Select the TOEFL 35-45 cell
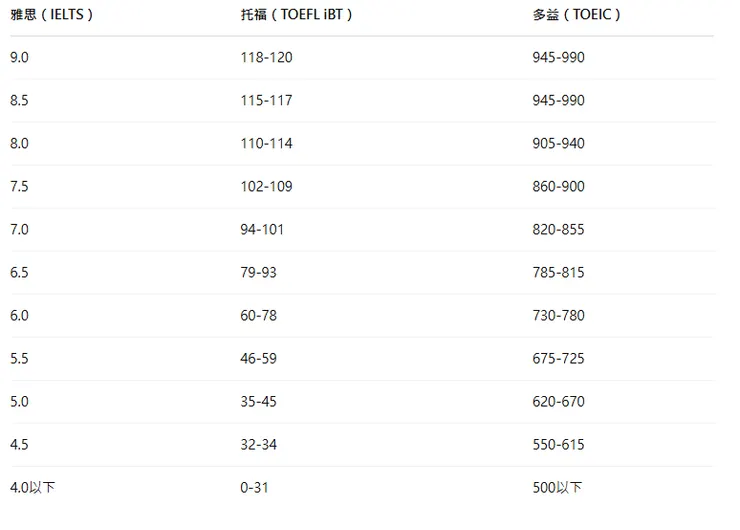Image resolution: width=740 pixels, height=530 pixels. pyautogui.click(x=258, y=402)
